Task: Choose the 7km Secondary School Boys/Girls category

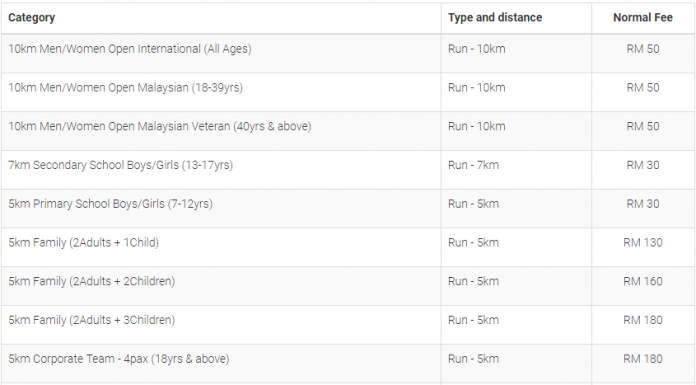Action: [120, 165]
